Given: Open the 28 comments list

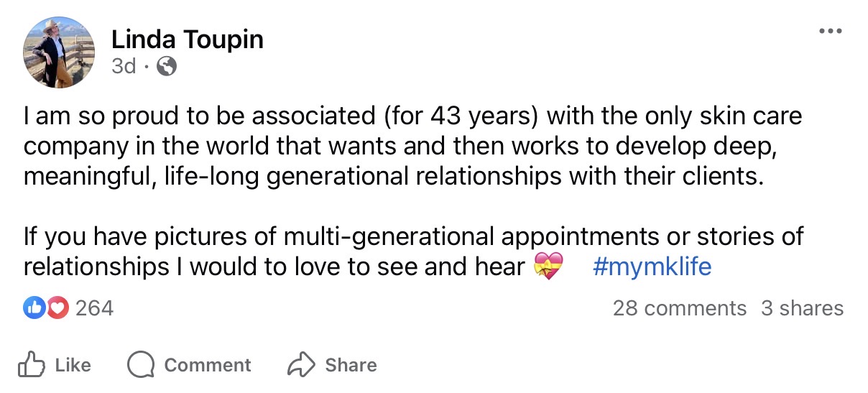Looking at the screenshot, I should [679, 308].
